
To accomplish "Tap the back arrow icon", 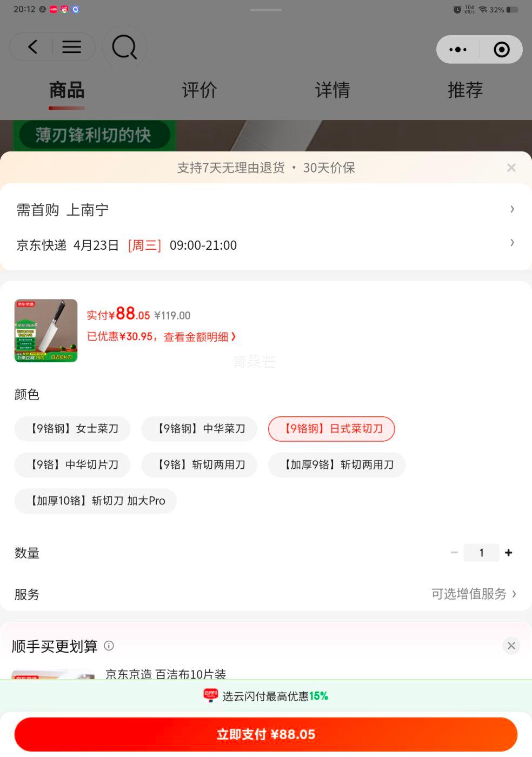I will (32, 47).
